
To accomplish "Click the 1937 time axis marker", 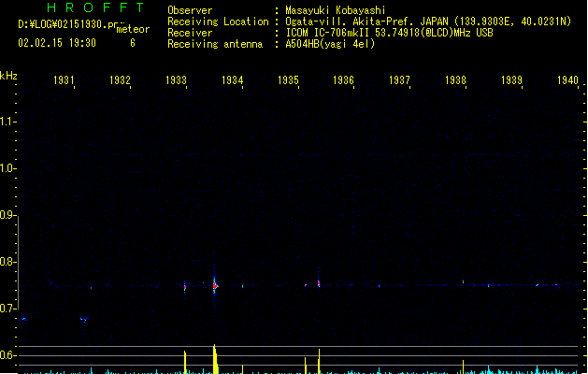I will click(399, 79).
